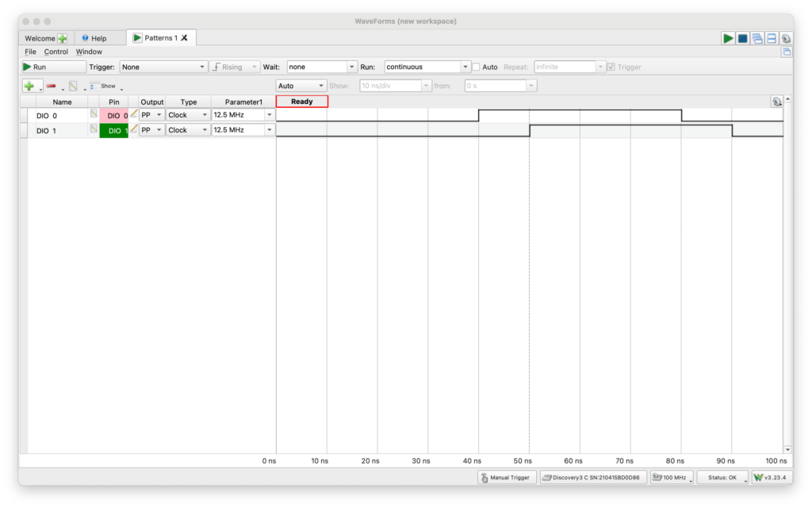The image size is (812, 508).
Task: Click the green Run All play icon
Action: click(x=727, y=38)
